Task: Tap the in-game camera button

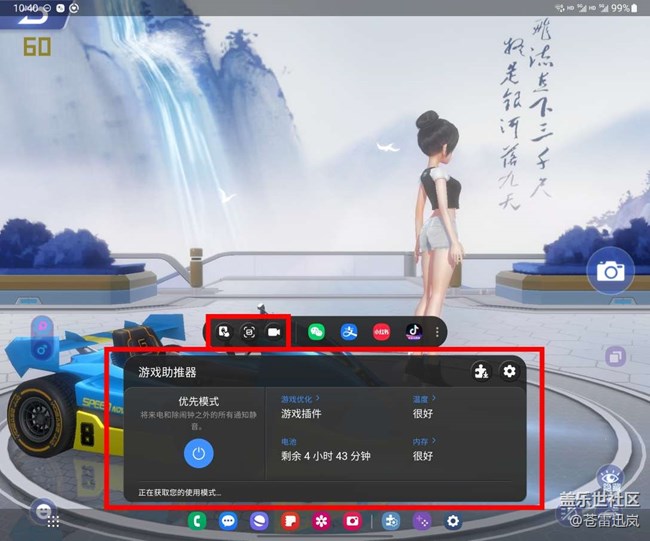Action: click(x=611, y=271)
